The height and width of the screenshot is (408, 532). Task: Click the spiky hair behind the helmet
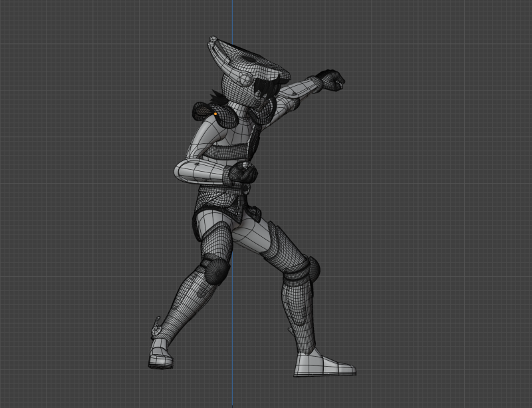(216, 99)
